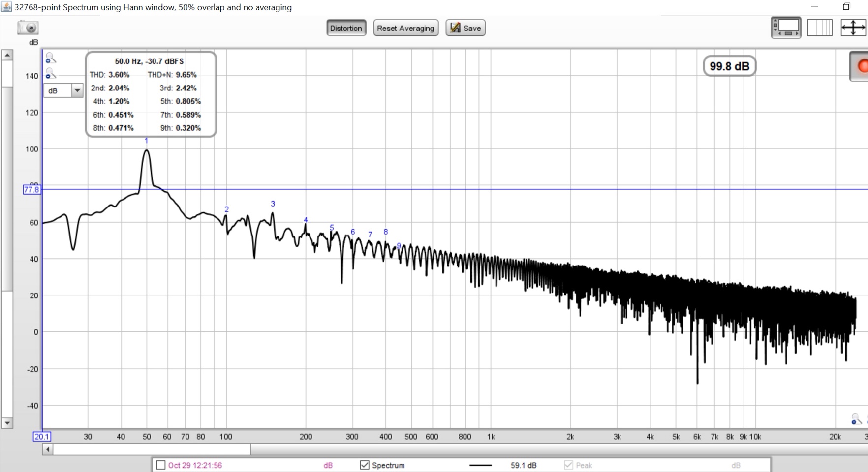
Task: Click the 20.1 frequency cursor label
Action: click(x=42, y=436)
